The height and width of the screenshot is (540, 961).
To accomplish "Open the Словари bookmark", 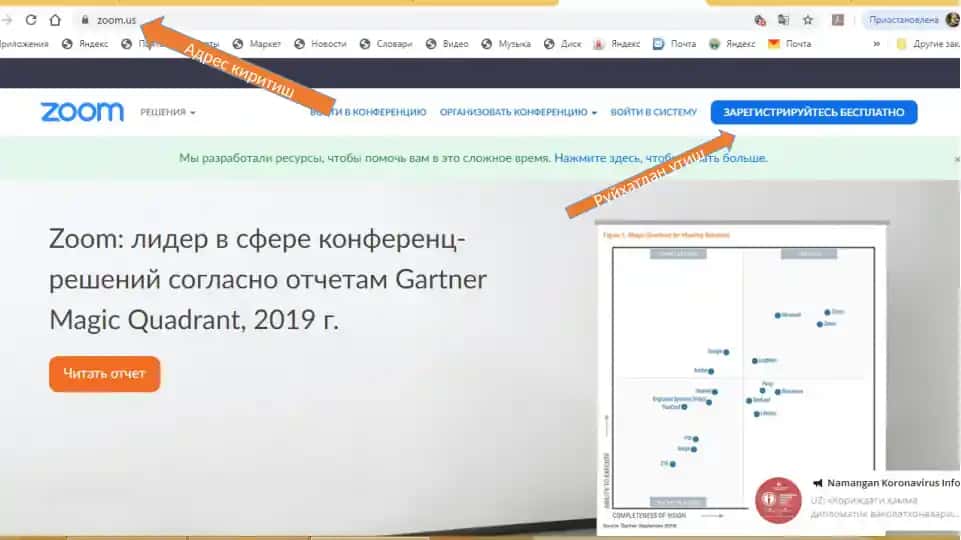I will point(386,44).
